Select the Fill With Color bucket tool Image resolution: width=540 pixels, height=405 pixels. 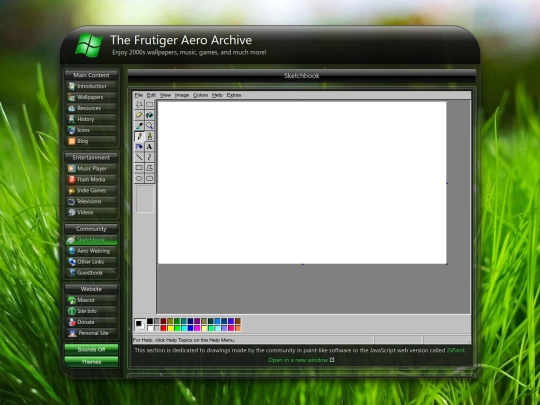tap(149, 115)
